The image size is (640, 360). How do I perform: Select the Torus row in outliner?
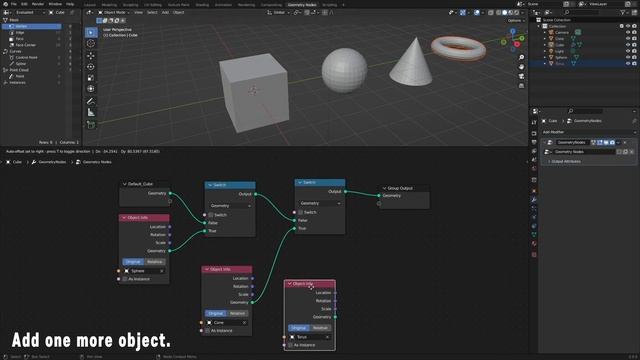click(583, 64)
